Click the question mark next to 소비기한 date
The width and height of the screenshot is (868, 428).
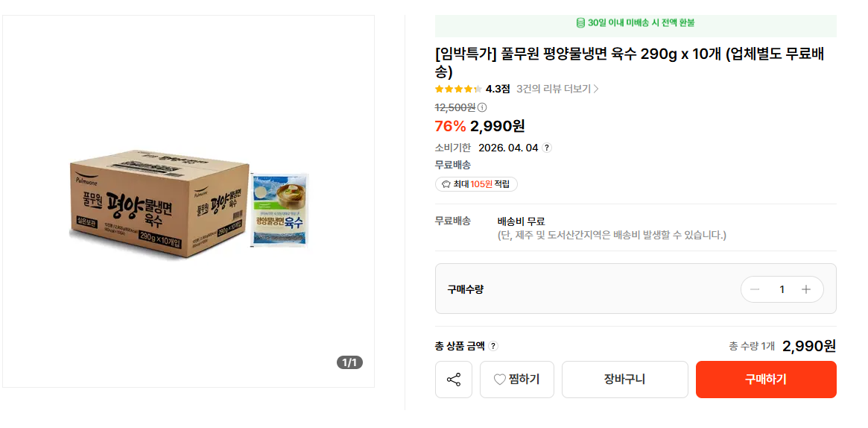[x=547, y=148]
